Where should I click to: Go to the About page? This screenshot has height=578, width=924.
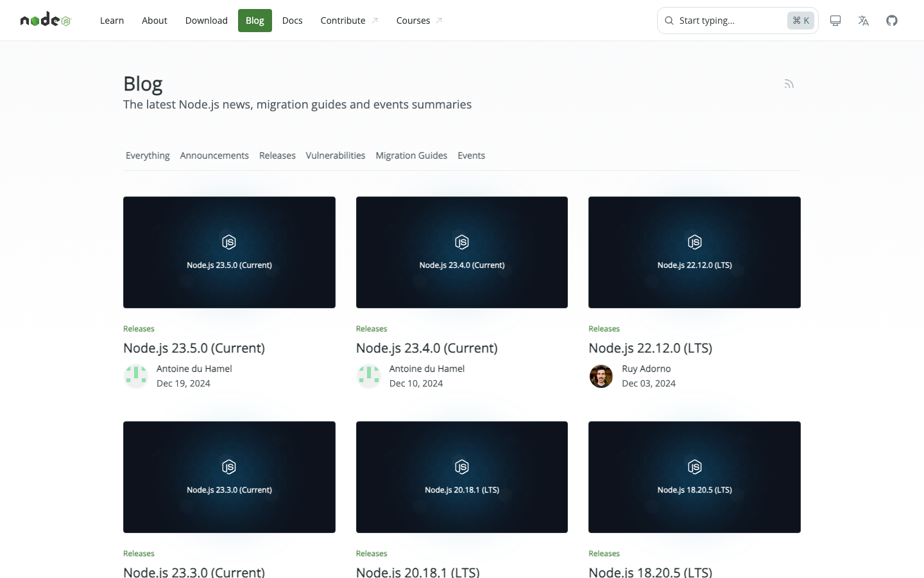pyautogui.click(x=155, y=21)
